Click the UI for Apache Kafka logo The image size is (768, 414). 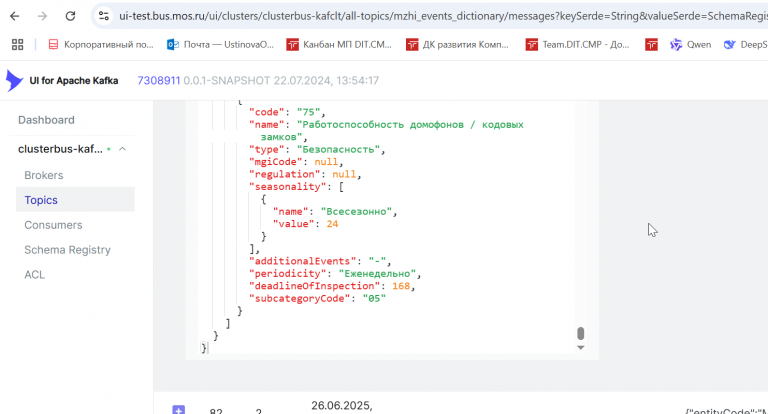[14, 80]
